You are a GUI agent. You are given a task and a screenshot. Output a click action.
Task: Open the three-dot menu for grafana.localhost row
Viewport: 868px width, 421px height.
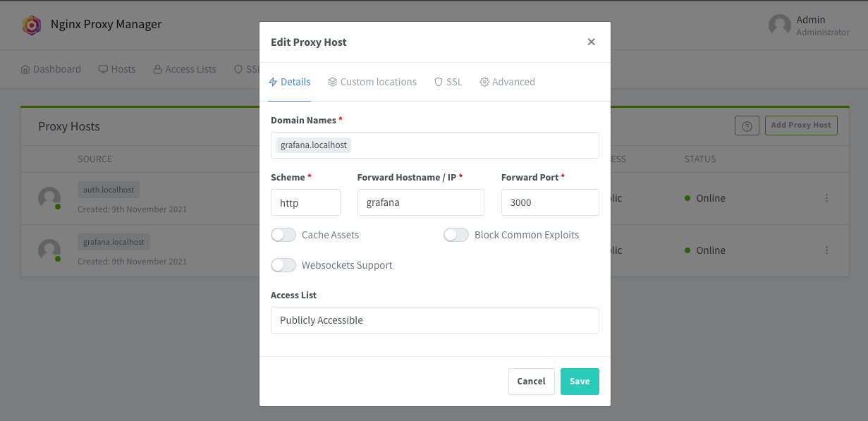pyautogui.click(x=826, y=250)
